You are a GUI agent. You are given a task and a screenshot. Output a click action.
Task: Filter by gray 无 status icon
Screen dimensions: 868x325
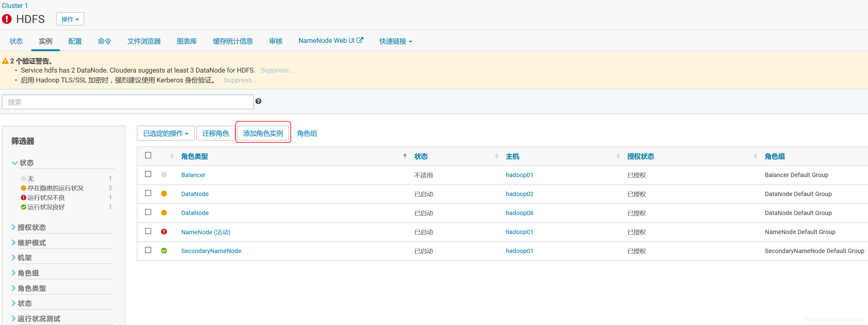(x=24, y=178)
